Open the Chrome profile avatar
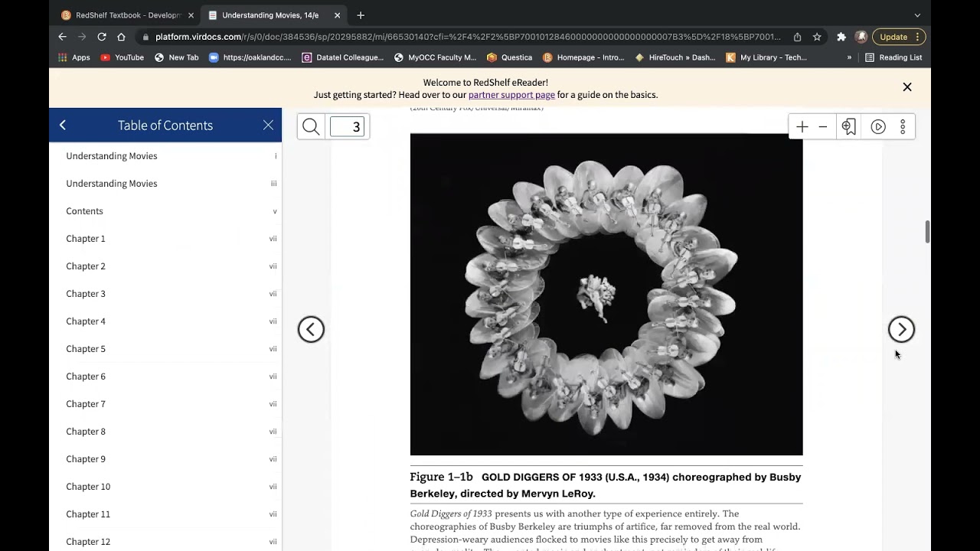 [x=861, y=37]
